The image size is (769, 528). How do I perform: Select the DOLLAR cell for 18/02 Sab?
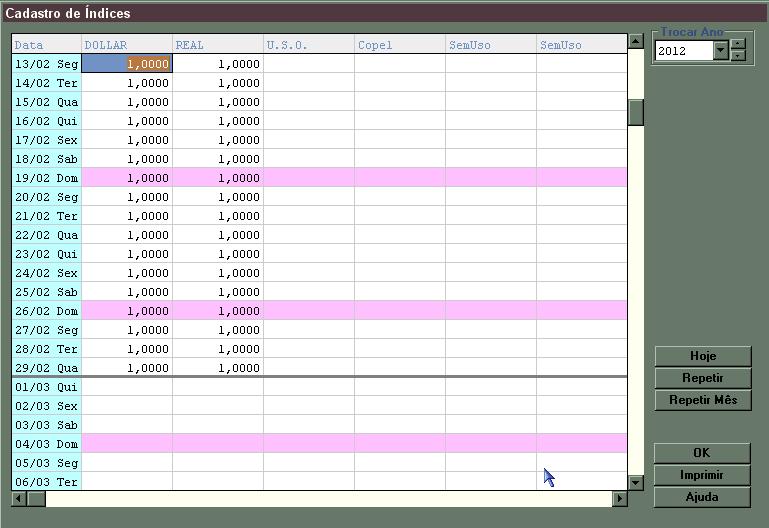127,159
